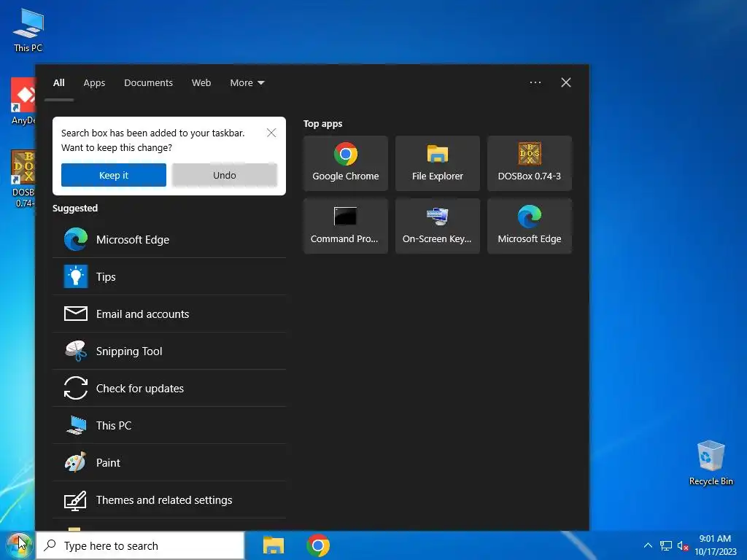Open Email and accounts settings

coord(169,314)
